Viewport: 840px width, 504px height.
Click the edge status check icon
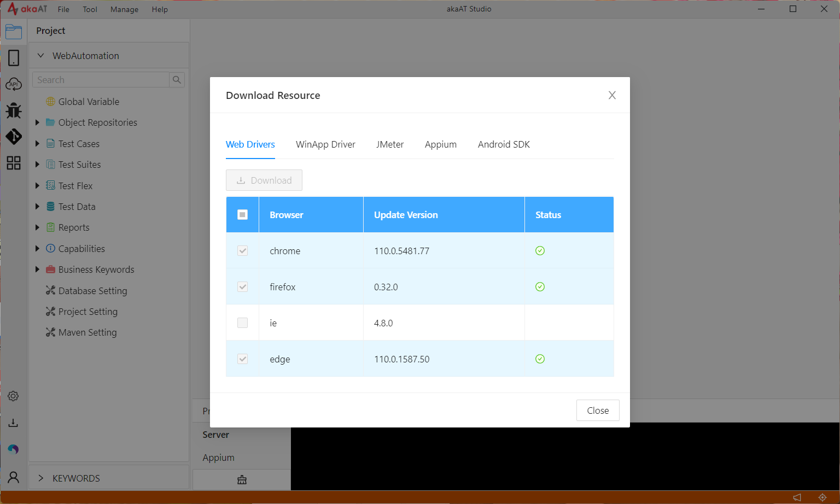(540, 359)
